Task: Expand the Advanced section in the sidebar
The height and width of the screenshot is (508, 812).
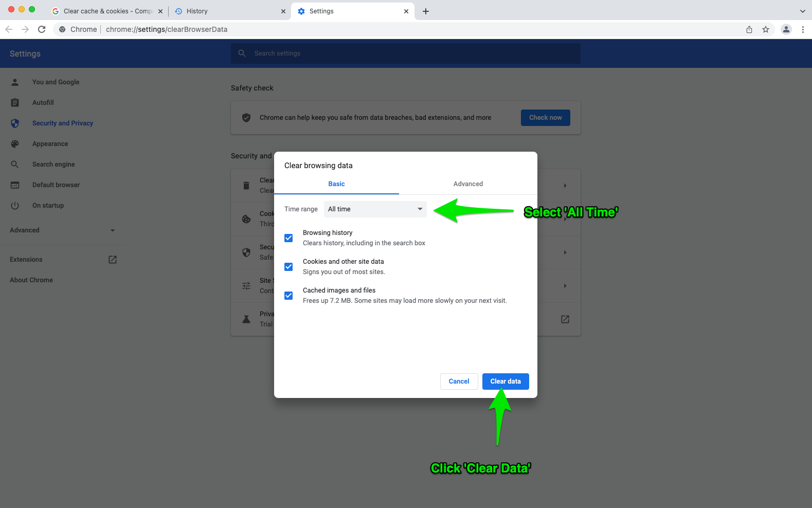Action: coord(62,230)
